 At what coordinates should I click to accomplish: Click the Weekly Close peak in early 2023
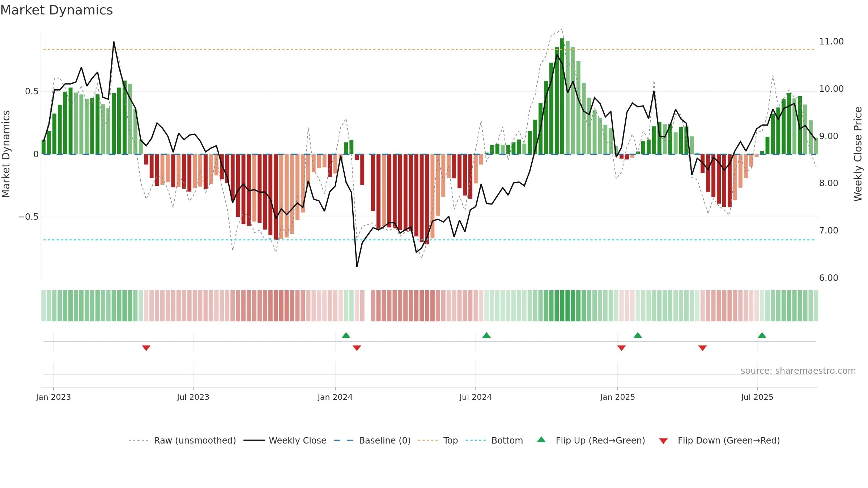[114, 42]
